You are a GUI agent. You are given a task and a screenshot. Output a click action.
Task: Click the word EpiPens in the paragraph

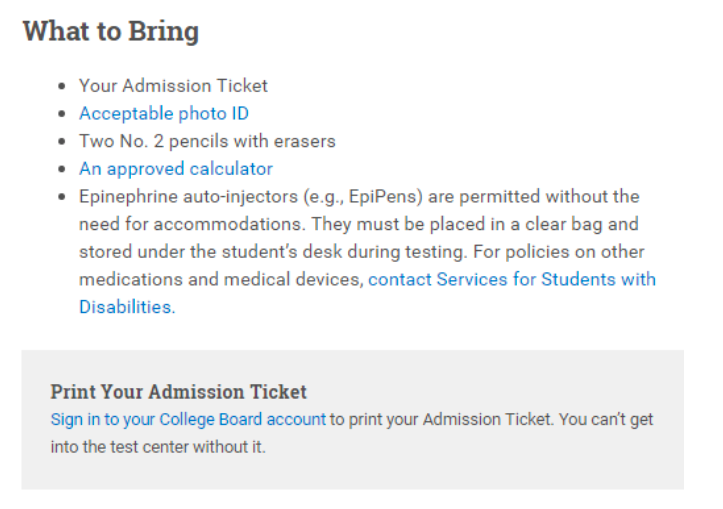tap(382, 196)
